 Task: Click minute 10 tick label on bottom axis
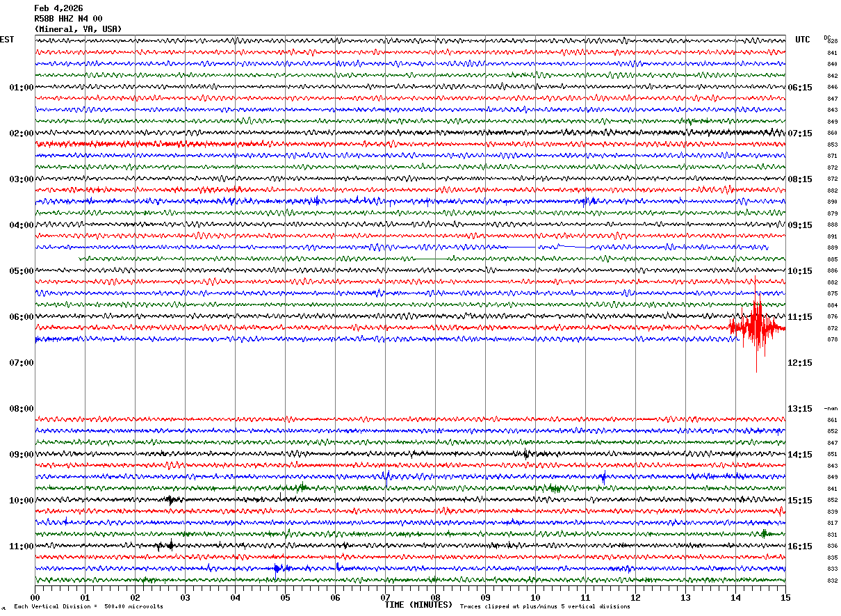pos(535,597)
